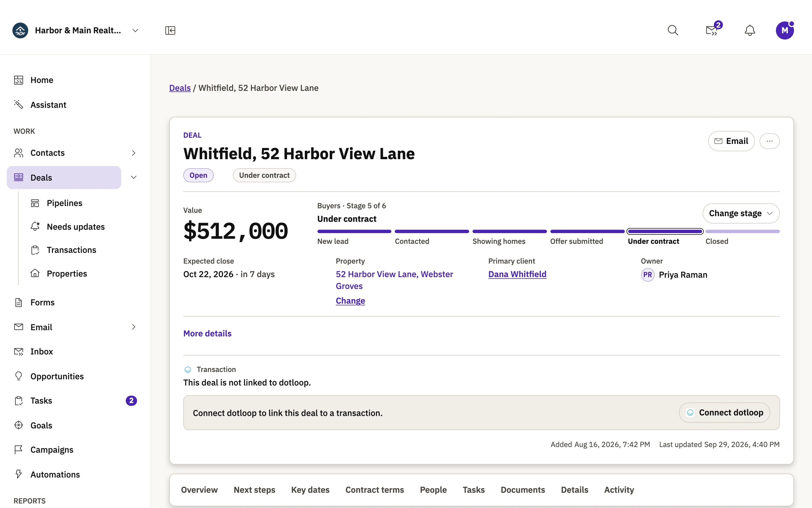This screenshot has height=508, width=812.
Task: Expand the workspace switcher chevron
Action: click(135, 30)
